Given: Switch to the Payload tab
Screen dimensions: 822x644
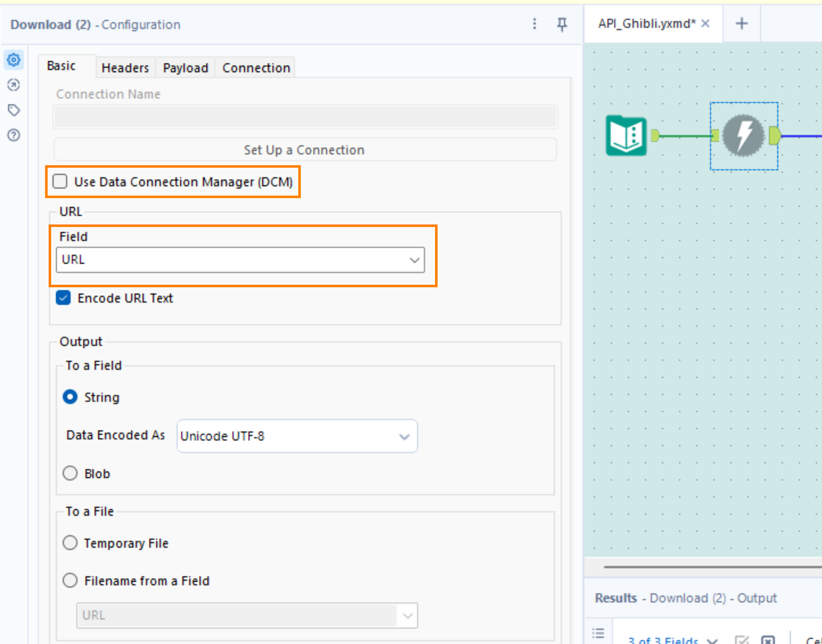Looking at the screenshot, I should coord(185,68).
